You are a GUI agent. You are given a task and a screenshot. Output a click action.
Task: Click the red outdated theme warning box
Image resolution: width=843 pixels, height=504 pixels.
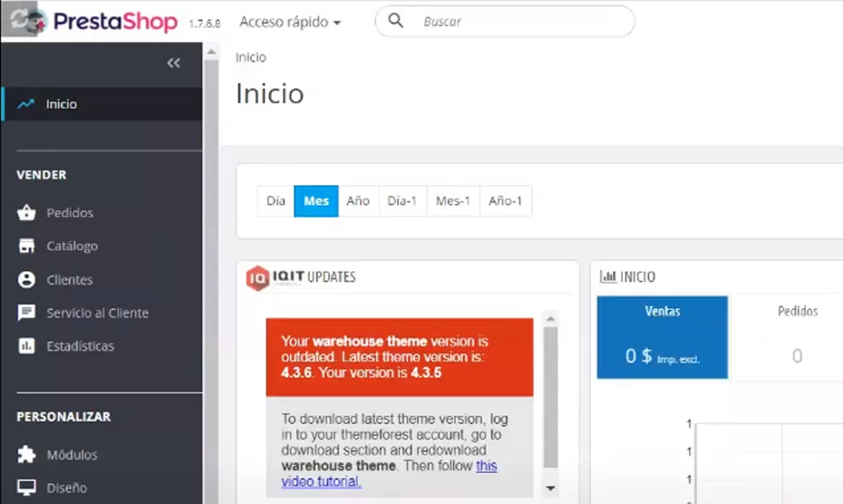pyautogui.click(x=400, y=357)
